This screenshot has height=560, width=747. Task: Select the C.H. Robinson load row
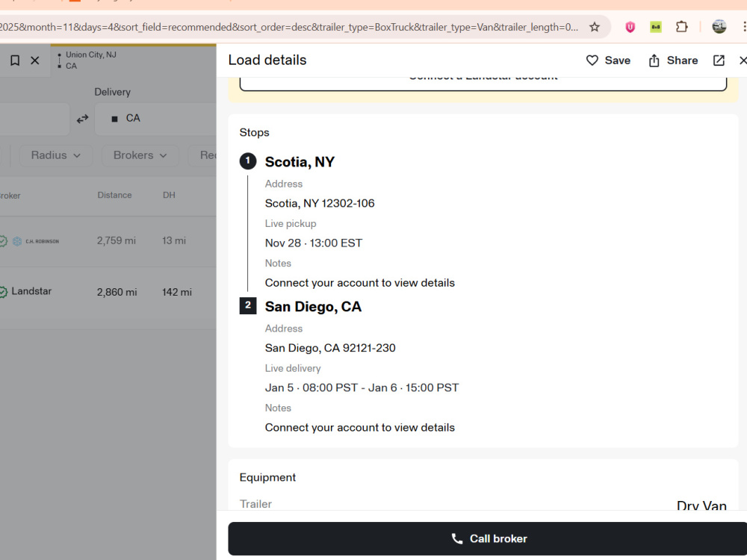(108, 241)
